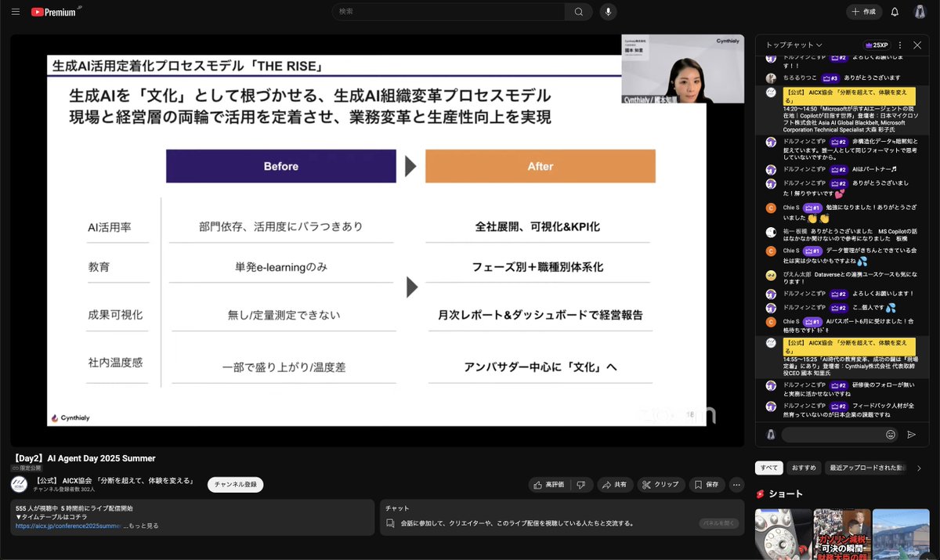Select 最近アップロードされた動画 chip
The height and width of the screenshot is (560, 940).
tap(866, 468)
